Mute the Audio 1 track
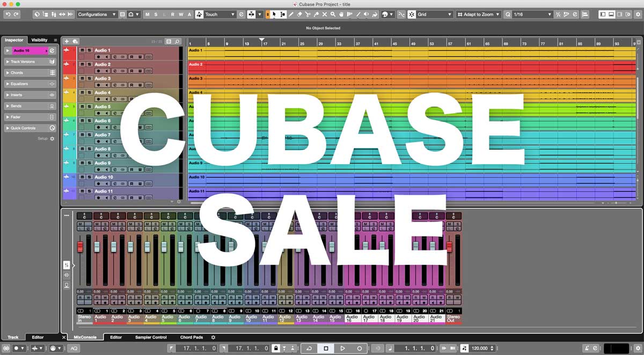644x355 pixels. click(82, 50)
